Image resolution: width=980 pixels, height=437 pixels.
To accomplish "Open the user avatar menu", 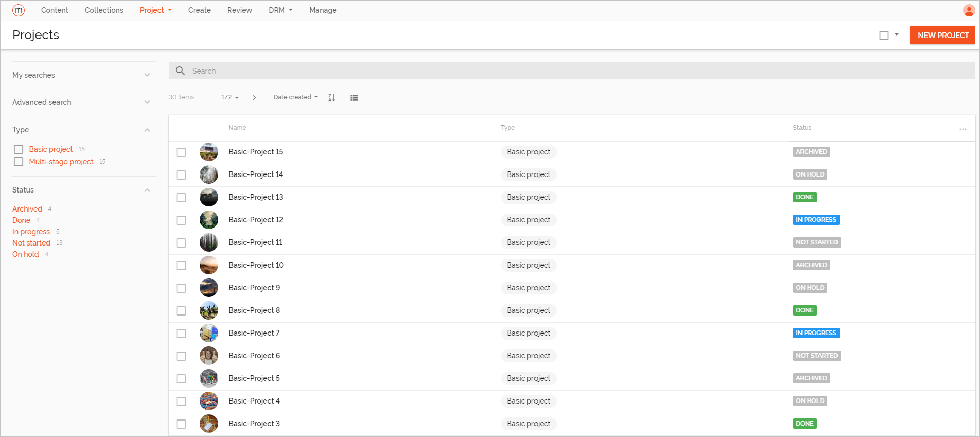I will coord(969,10).
